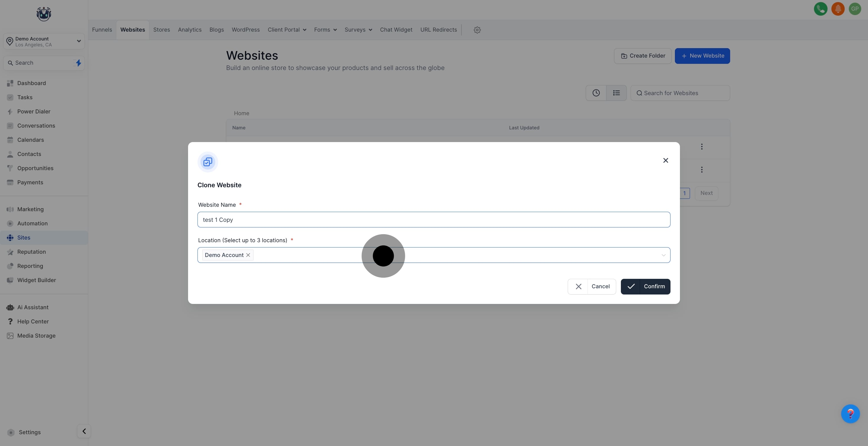Toggle the recently updated filter

point(596,93)
